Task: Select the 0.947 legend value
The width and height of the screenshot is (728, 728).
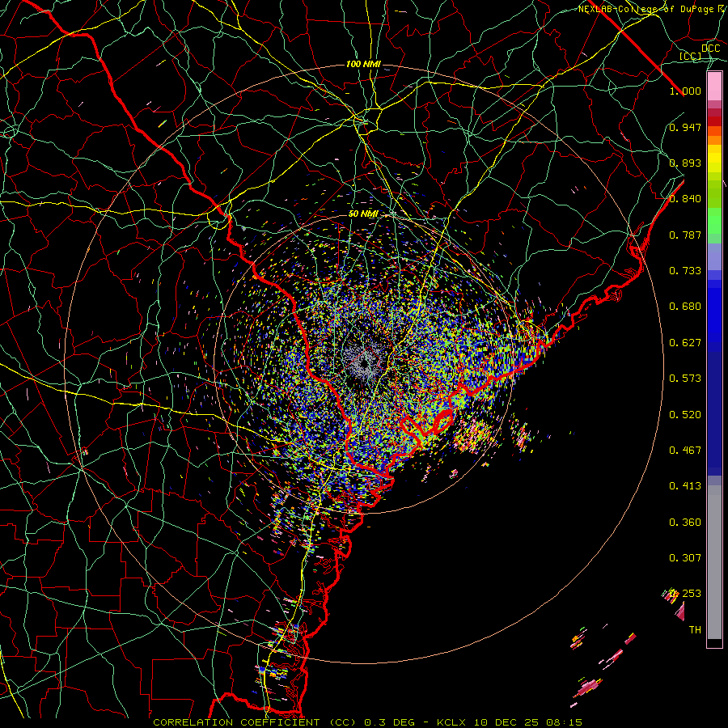Action: pyautogui.click(x=685, y=127)
